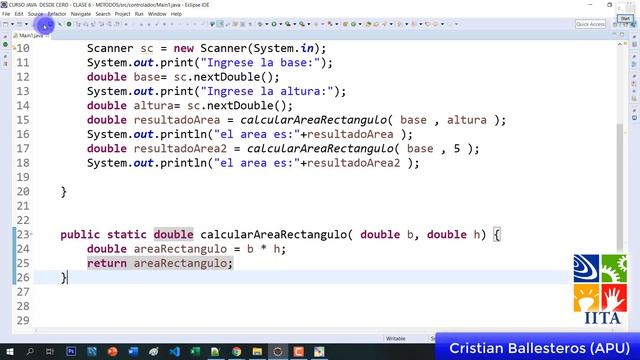Open the Search menu
640x360 pixels.
103,14
